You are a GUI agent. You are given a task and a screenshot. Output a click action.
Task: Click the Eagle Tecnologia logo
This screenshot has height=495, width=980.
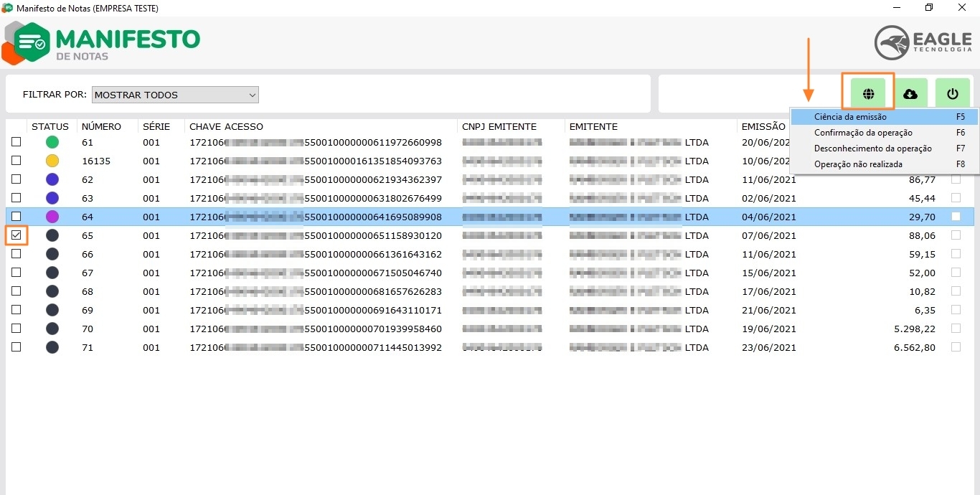[x=923, y=43]
